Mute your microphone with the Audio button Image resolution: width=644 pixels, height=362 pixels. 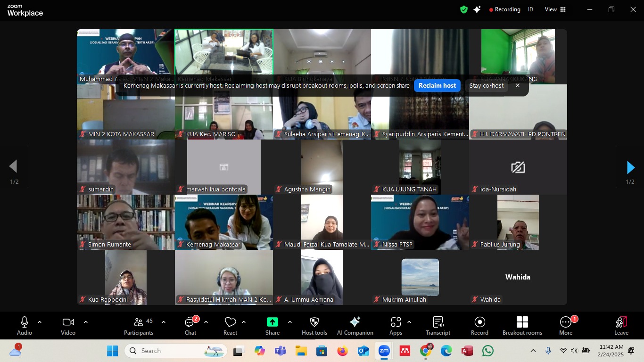point(24,325)
